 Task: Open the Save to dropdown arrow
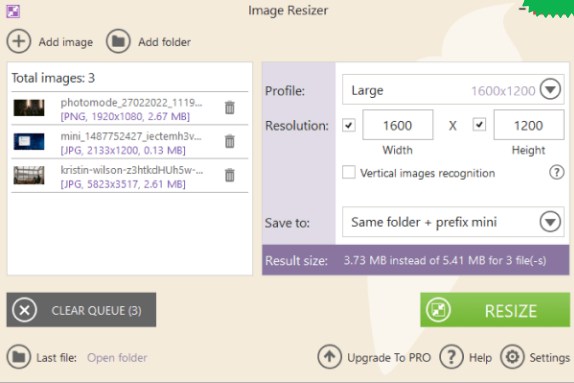point(550,221)
